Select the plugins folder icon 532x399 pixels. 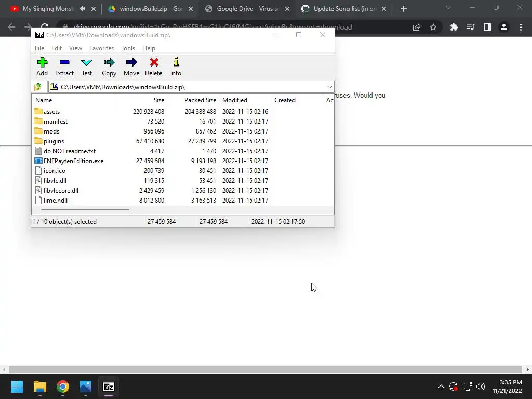38,141
